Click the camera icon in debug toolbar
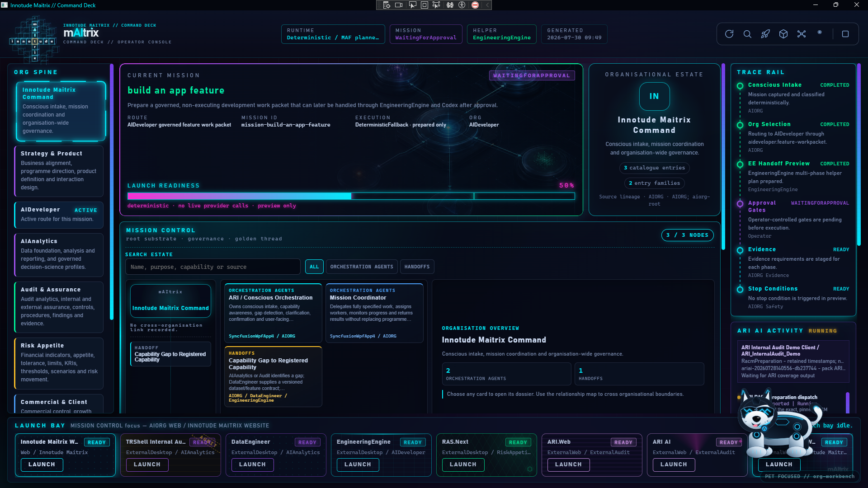This screenshot has height=488, width=868. click(x=399, y=5)
